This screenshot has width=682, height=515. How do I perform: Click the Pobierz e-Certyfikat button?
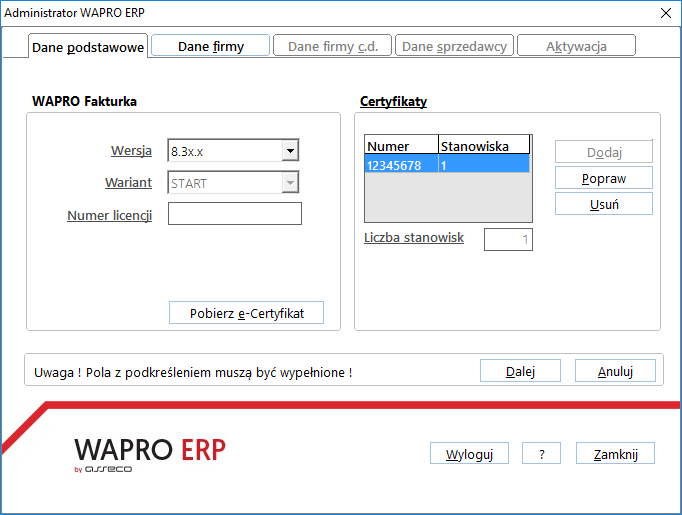pos(246,313)
